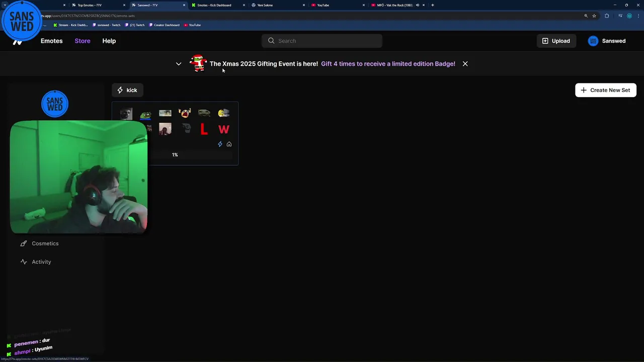Click the red W emote

point(224,130)
